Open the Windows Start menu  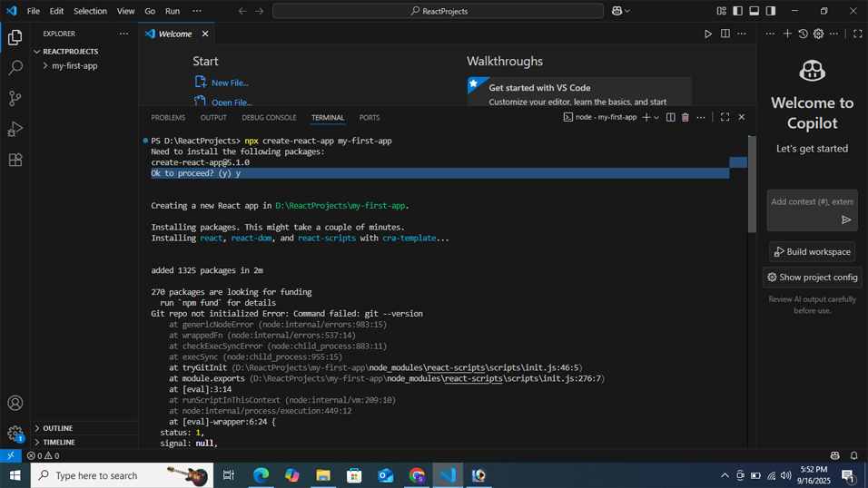click(x=15, y=475)
